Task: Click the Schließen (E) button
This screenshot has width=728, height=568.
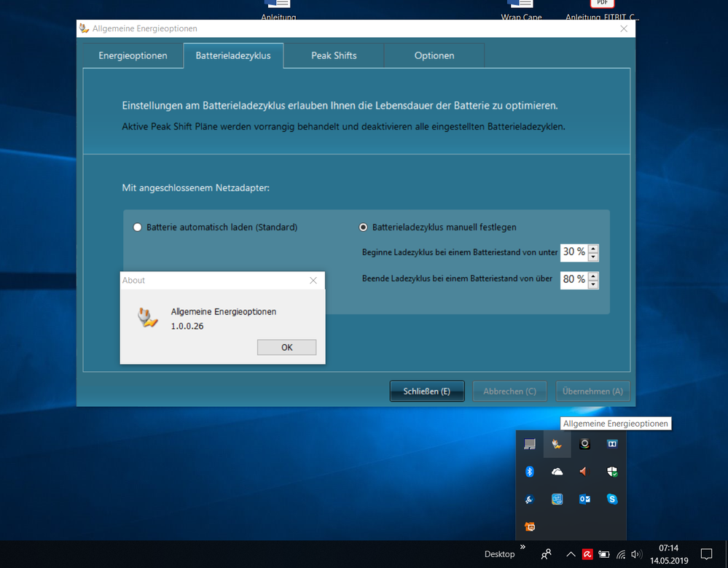Action: coord(427,392)
